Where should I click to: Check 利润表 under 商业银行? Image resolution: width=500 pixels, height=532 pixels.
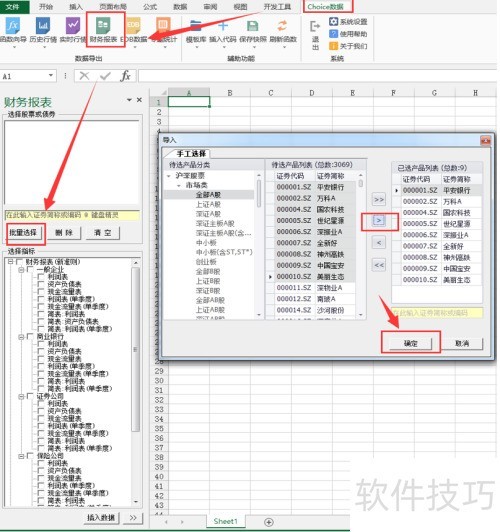[x=41, y=344]
